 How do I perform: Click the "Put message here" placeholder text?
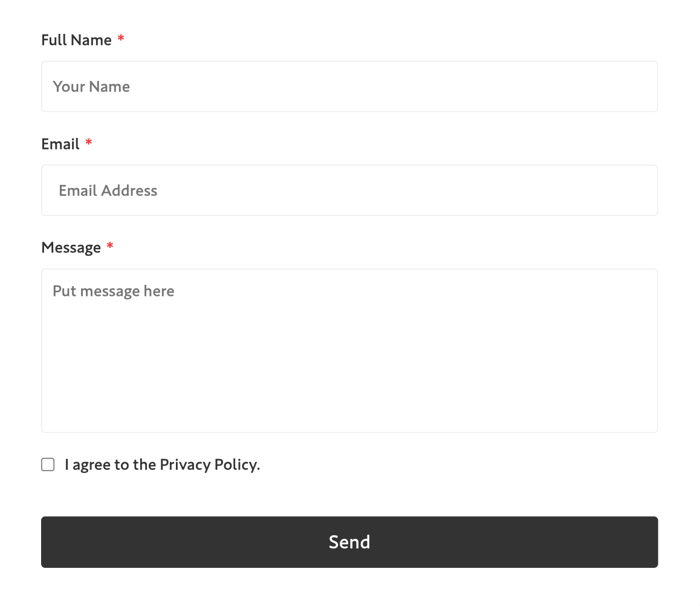(114, 292)
